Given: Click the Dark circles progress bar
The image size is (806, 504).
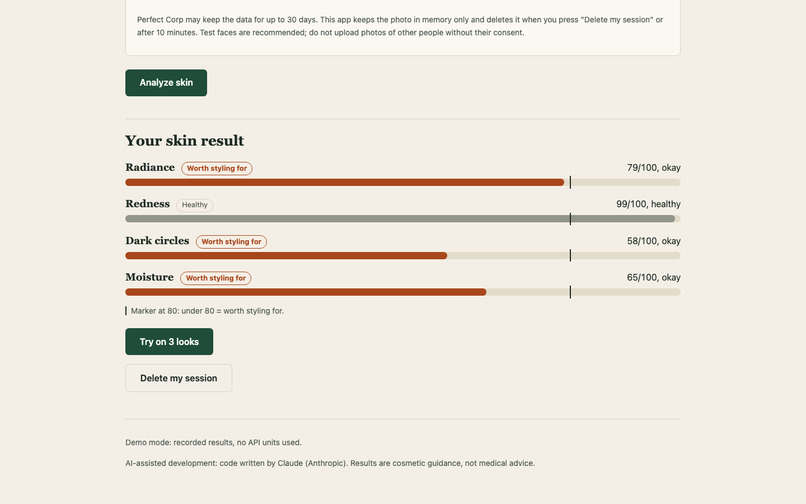Looking at the screenshot, I should 403,256.
